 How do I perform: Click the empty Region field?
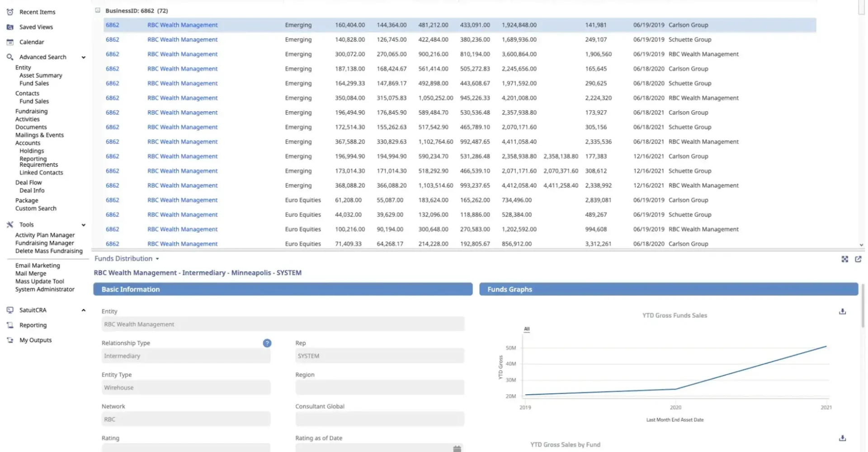(380, 387)
